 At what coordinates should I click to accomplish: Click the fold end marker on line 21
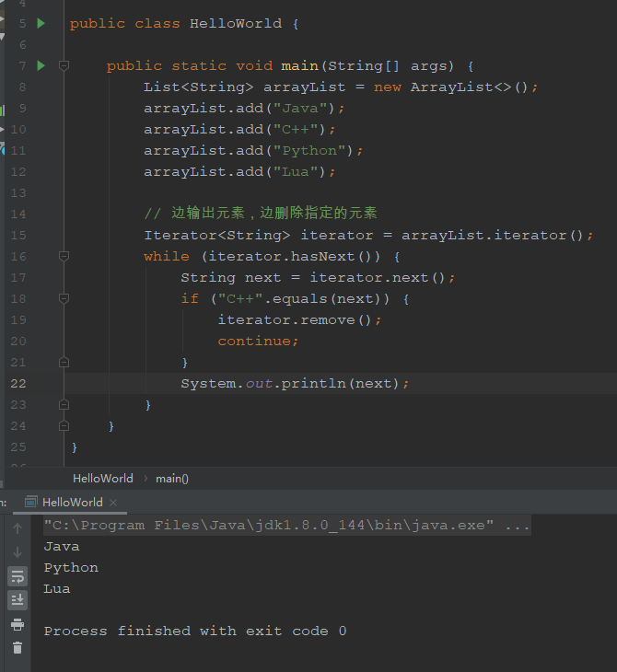(64, 363)
